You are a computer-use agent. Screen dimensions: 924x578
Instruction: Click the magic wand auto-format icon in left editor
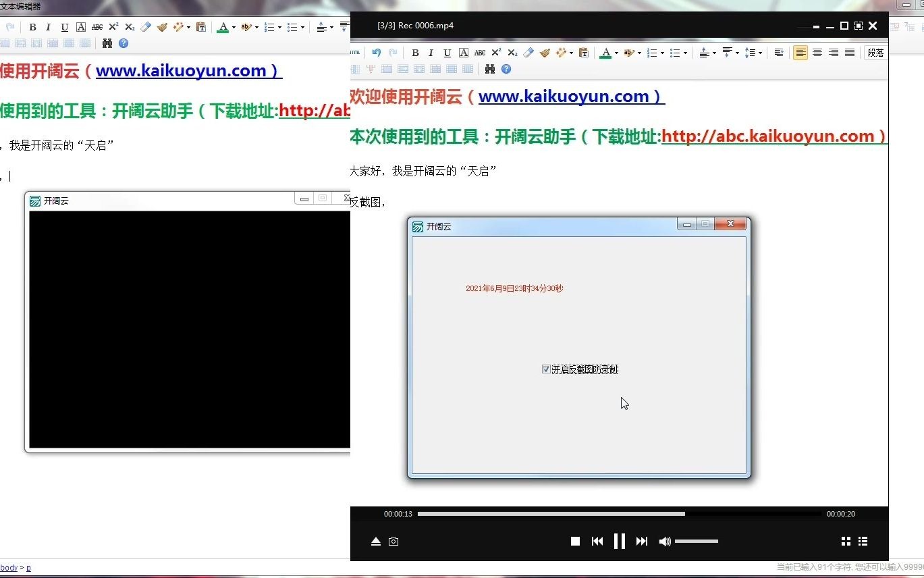(178, 28)
